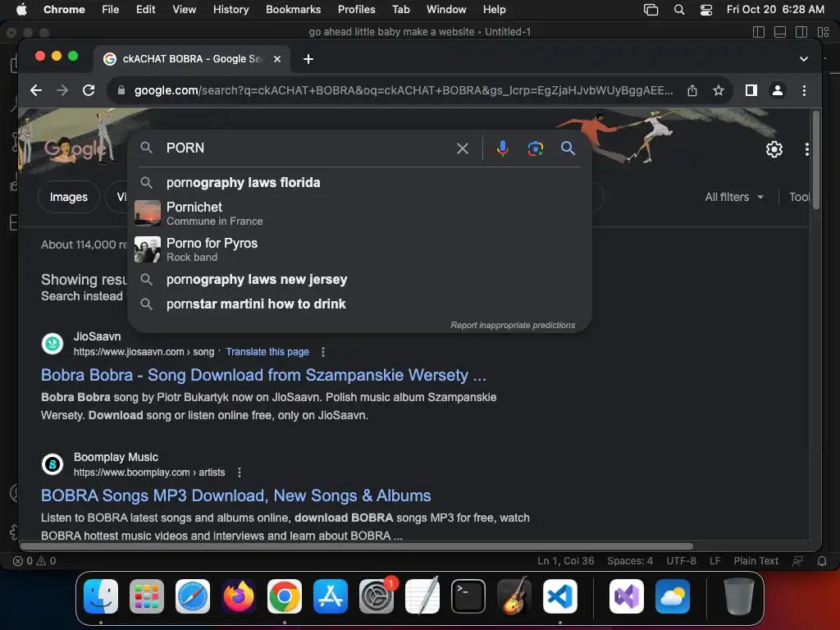Open the Chrome profile avatar
Screen dimensions: 840x630
pos(778,90)
